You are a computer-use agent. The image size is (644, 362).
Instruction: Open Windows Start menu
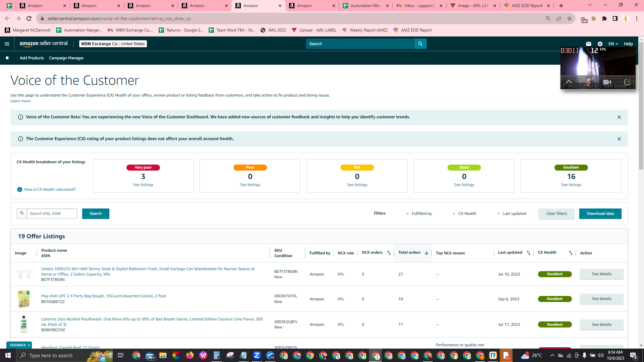coord(8,355)
